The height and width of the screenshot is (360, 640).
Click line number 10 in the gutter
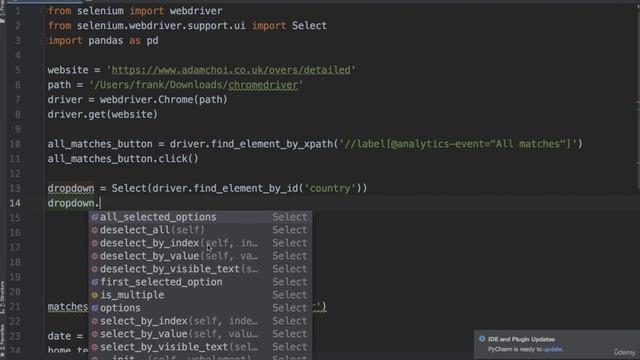[x=15, y=144]
